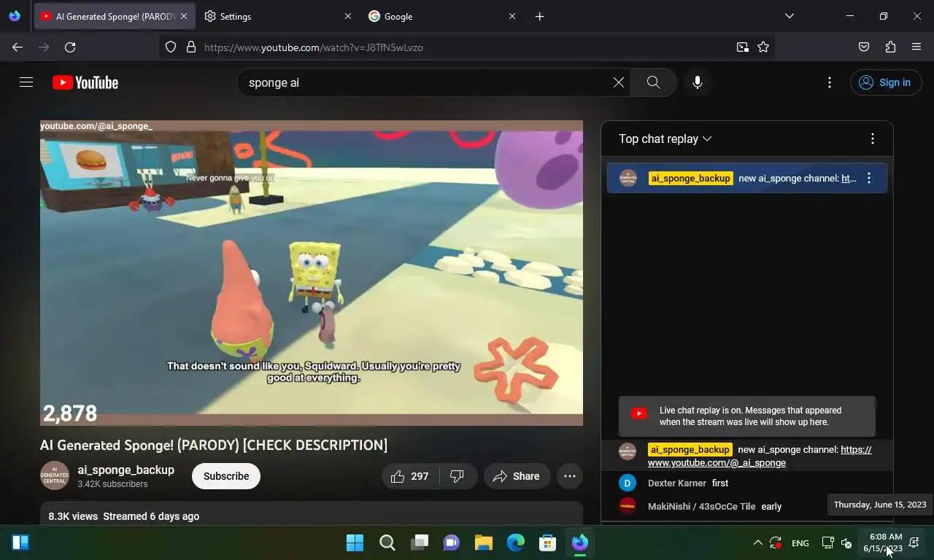Like the video with thumbs-up
Screen dimensions: 934x560
(409, 476)
